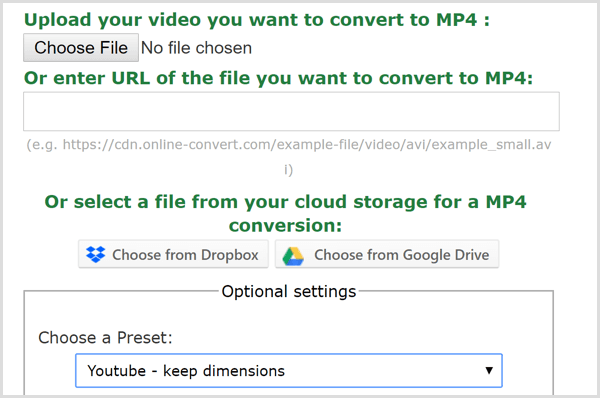
Task: Focus the URL input field
Action: [291, 111]
